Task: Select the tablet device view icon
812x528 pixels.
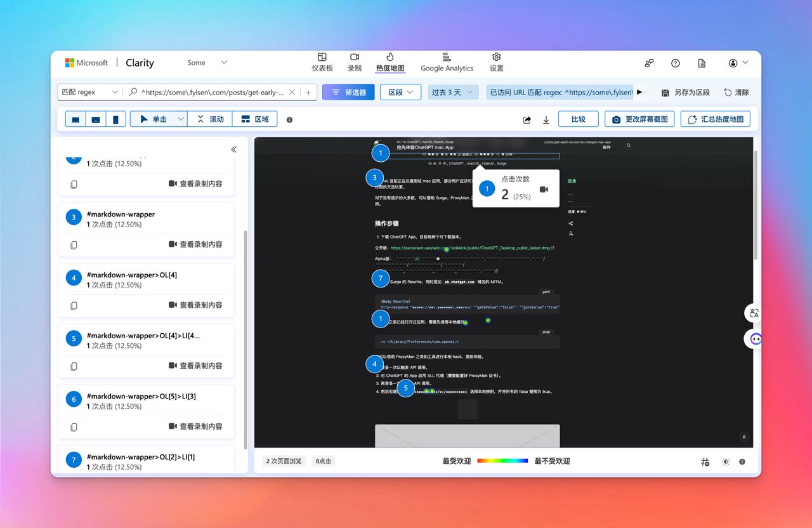Action: [x=96, y=119]
